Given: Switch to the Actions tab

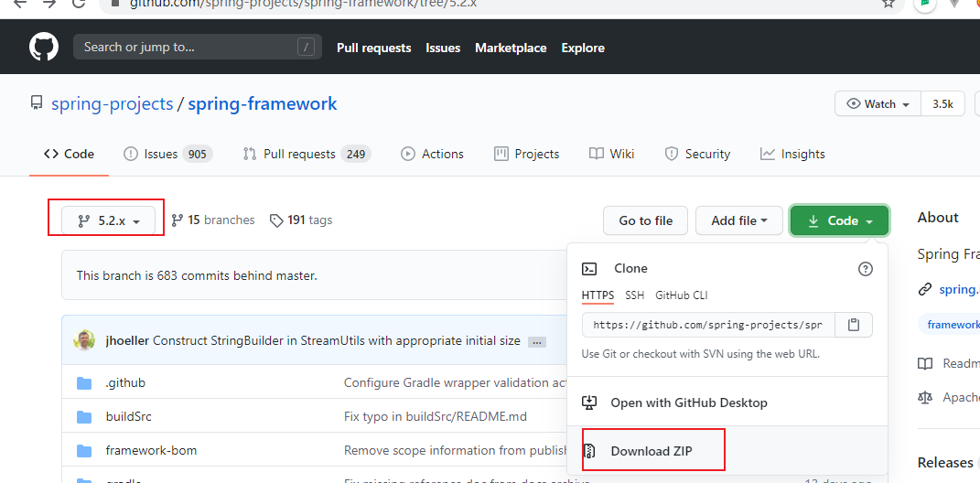Looking at the screenshot, I should click(x=433, y=154).
